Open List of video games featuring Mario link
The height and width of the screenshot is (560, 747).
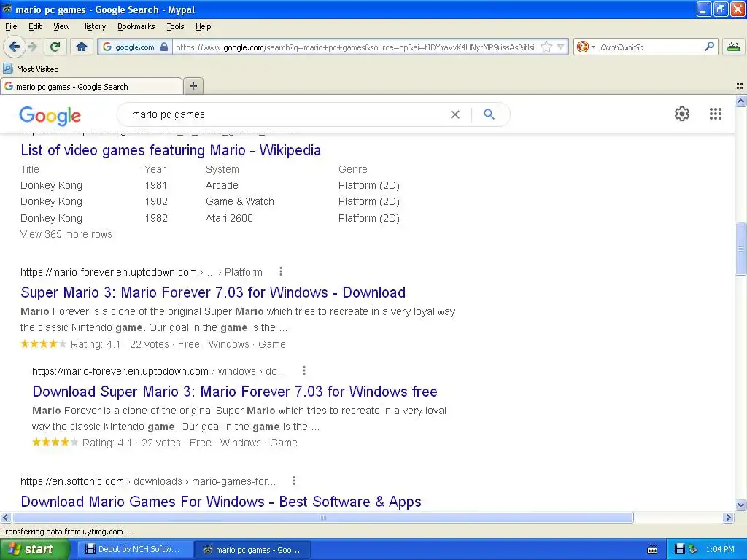coord(171,150)
